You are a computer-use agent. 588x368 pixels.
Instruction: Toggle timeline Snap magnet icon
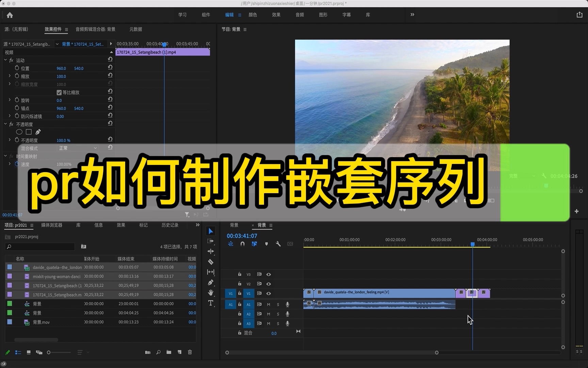242,244
